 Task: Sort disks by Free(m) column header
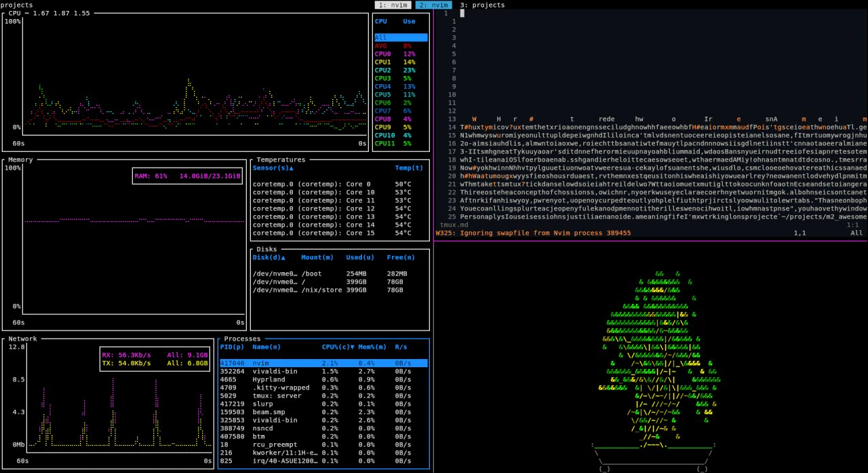(x=401, y=257)
